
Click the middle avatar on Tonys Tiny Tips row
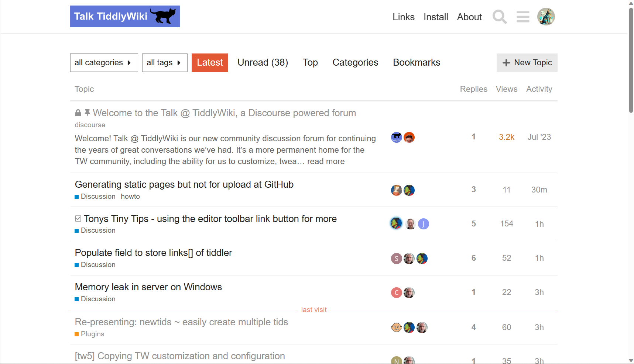pyautogui.click(x=410, y=224)
